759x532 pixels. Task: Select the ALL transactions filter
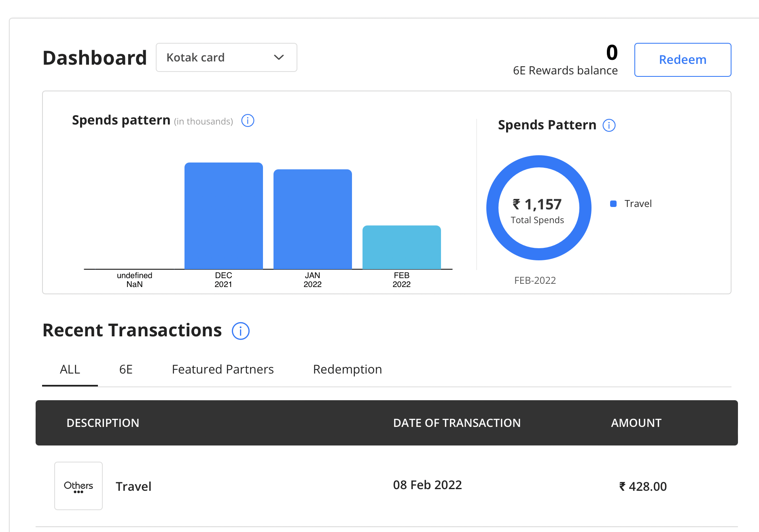[70, 369]
